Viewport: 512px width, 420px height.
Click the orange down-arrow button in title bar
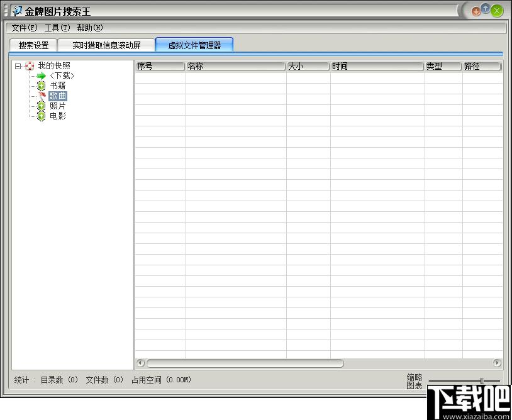476,12
